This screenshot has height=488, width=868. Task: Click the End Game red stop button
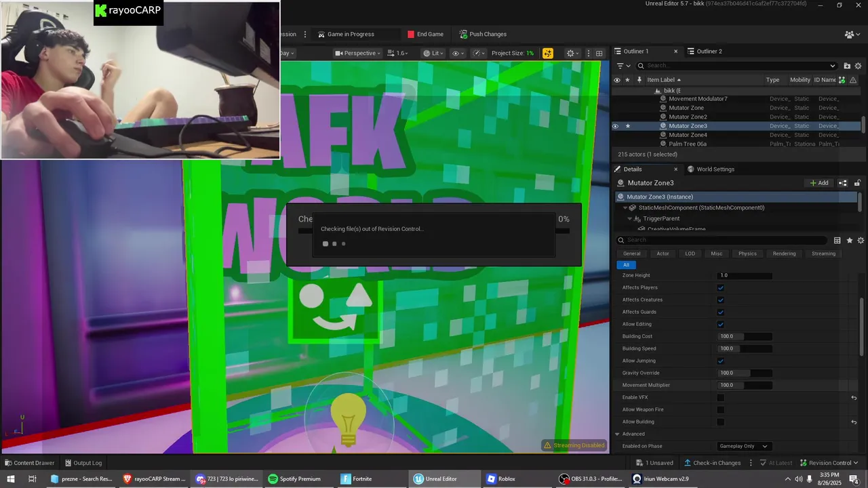point(425,34)
